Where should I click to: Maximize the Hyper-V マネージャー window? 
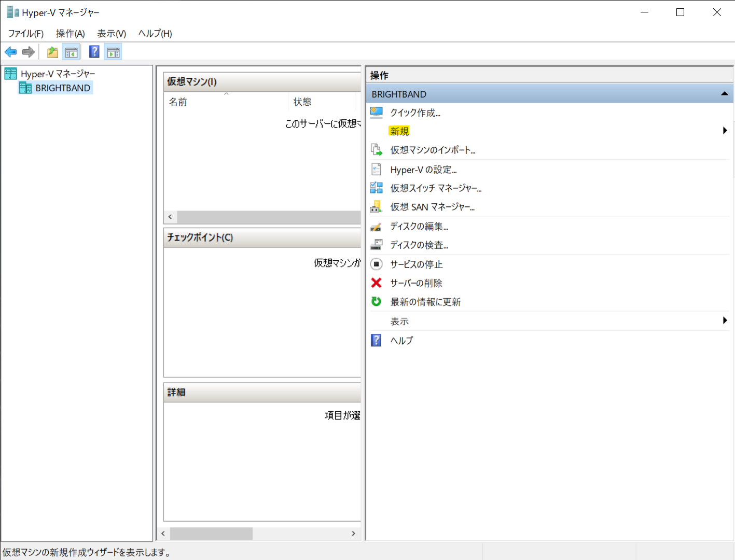tap(681, 12)
